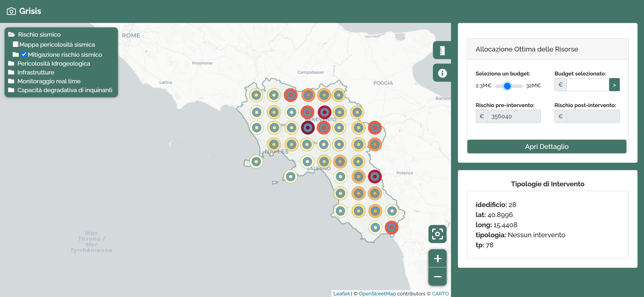The image size is (644, 297).
Task: Expand the Infrastrutture folder
Action: click(11, 72)
